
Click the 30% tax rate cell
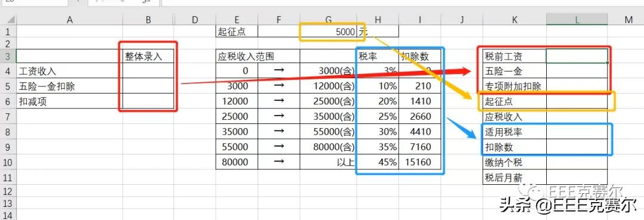coord(377,132)
